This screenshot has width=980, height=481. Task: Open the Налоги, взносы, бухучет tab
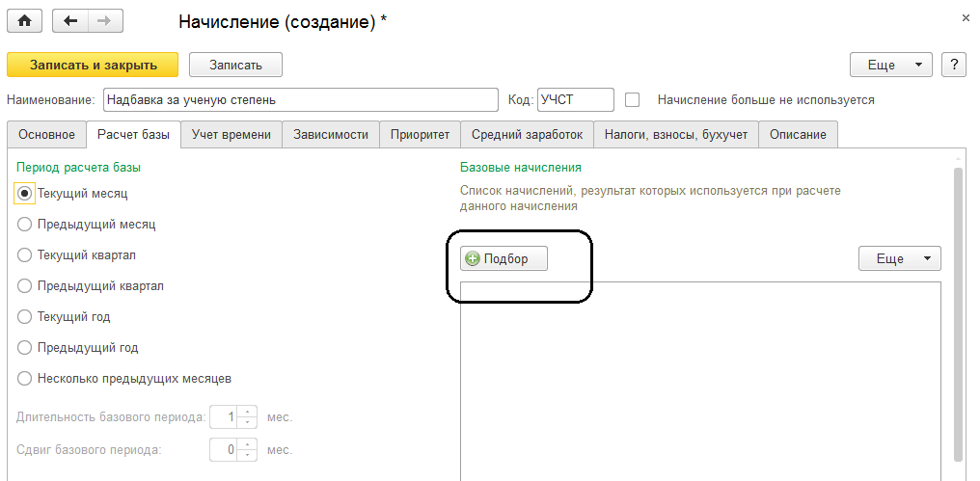[675, 135]
